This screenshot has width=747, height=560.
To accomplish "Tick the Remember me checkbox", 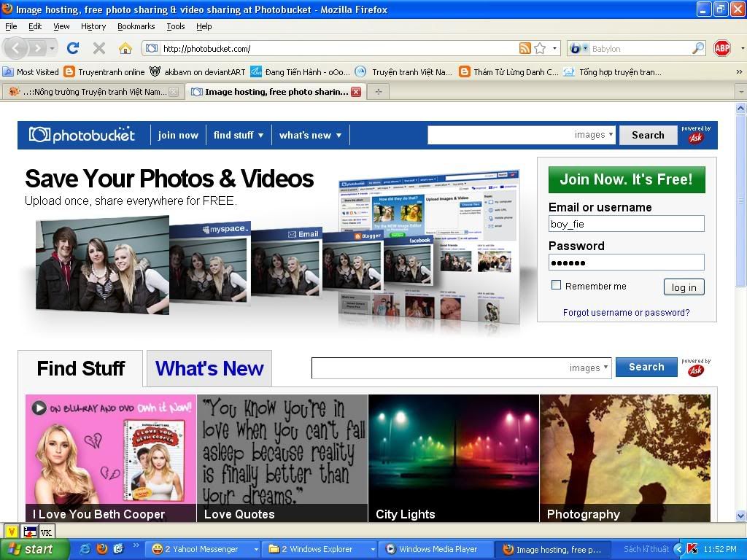I will tap(556, 285).
